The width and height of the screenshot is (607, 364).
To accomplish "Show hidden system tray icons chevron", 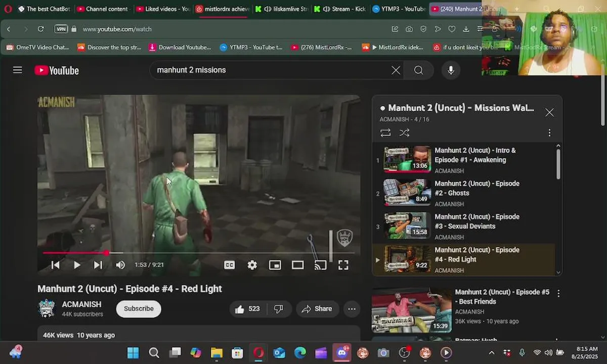I will (492, 352).
